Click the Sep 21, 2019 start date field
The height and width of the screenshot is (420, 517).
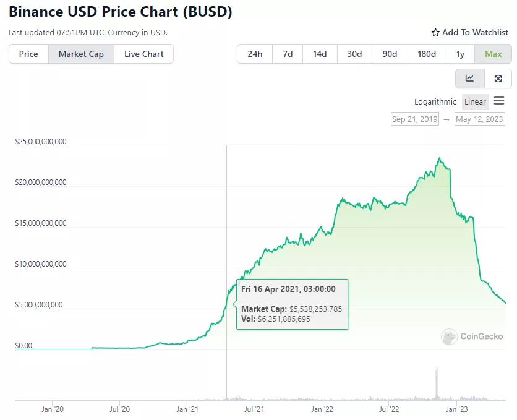coord(414,119)
